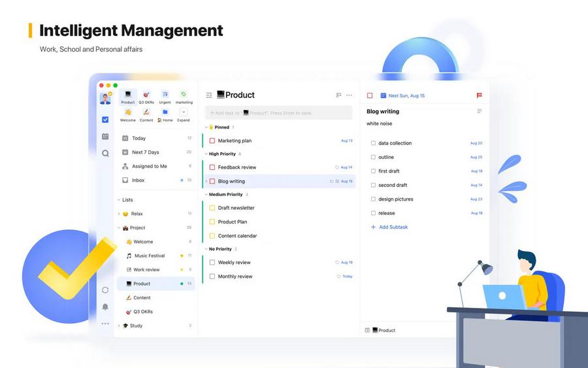Click the move-to-list icon at detail panel bottom
The width and height of the screenshot is (588, 368).
point(367,330)
